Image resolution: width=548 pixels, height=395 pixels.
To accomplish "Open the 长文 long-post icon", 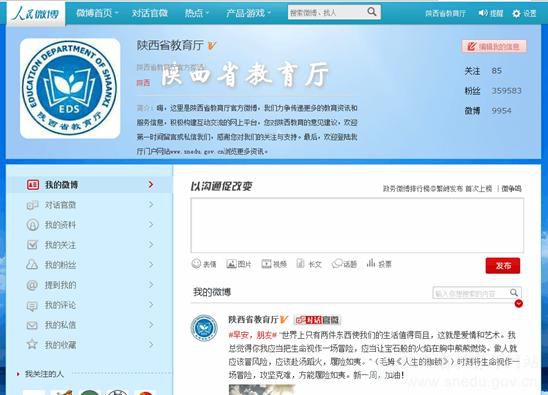I will point(300,263).
